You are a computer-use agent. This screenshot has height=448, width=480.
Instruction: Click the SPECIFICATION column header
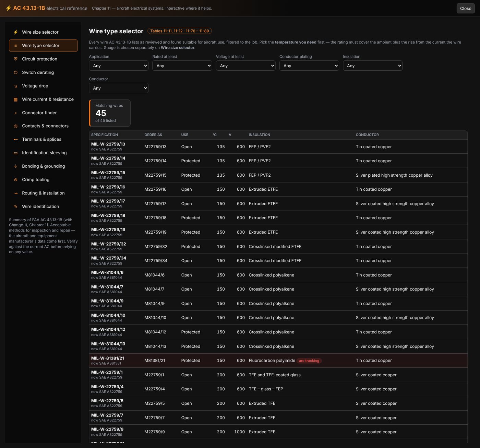pos(105,135)
